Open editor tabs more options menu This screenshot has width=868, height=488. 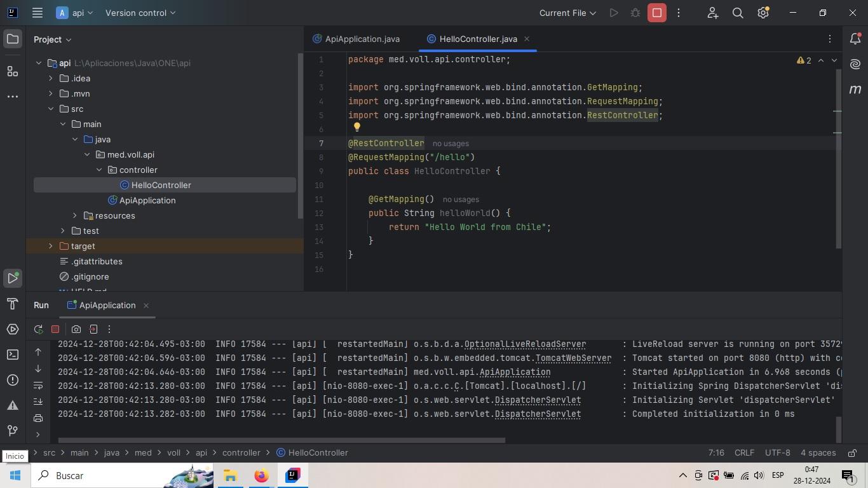[x=830, y=39]
